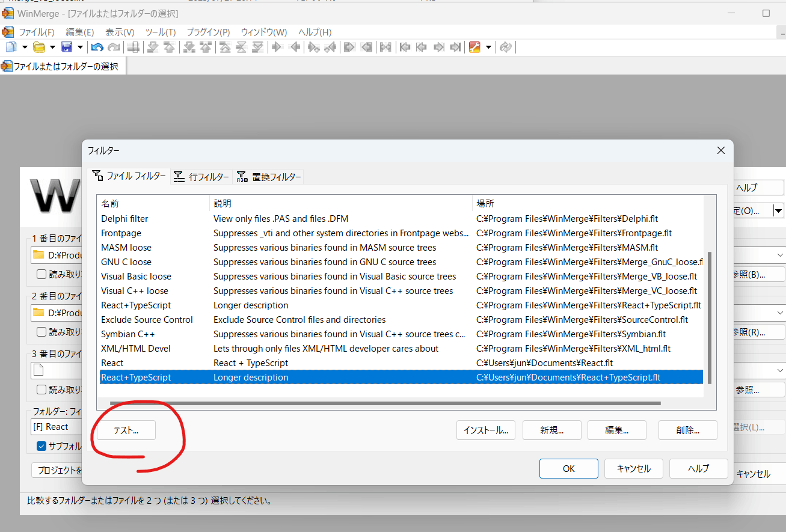The width and height of the screenshot is (786, 532).
Task: Select the ファイル フィルター tab
Action: [129, 176]
